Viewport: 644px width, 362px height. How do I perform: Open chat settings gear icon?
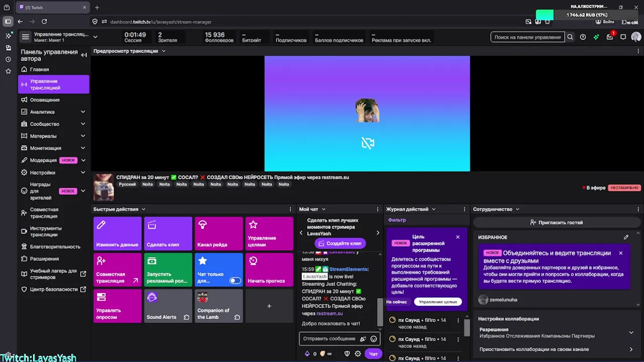pos(358,353)
